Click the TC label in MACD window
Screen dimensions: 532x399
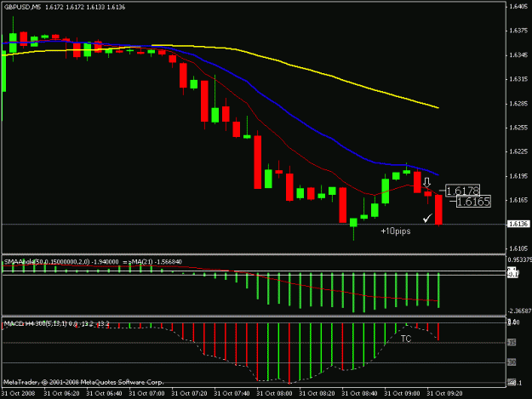(x=406, y=339)
